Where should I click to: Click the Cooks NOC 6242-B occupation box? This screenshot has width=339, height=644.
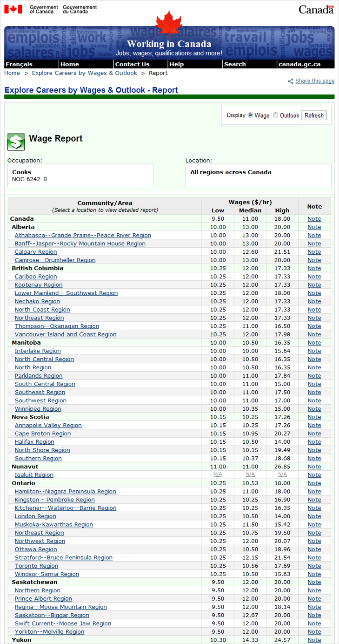coord(80,176)
